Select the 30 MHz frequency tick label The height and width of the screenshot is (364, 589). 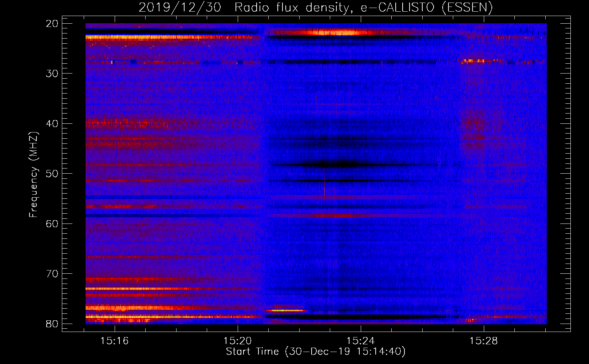click(52, 74)
